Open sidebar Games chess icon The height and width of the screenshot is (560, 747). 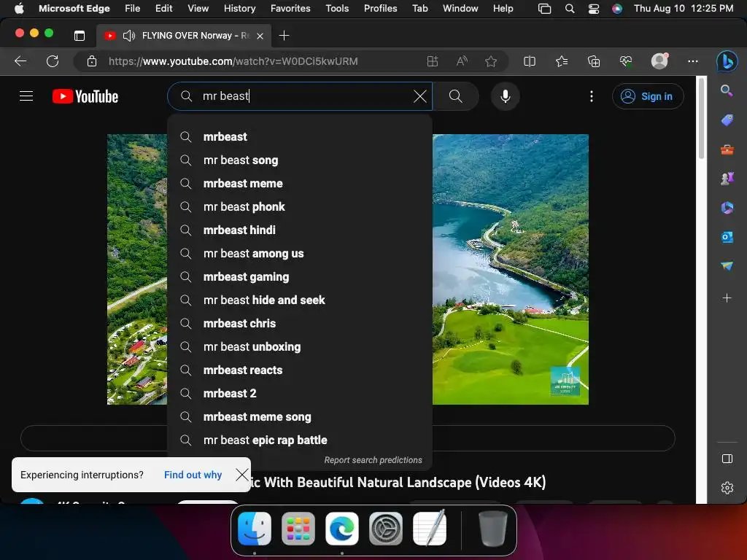point(727,179)
